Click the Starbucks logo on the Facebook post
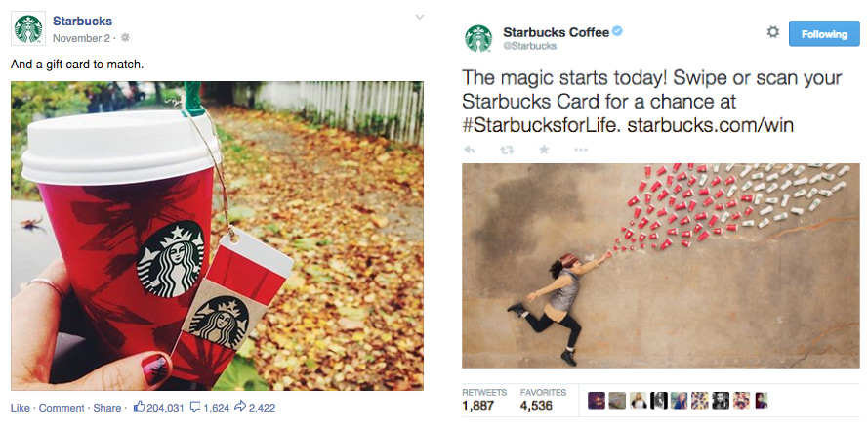This screenshot has width=868, height=434. (x=27, y=29)
